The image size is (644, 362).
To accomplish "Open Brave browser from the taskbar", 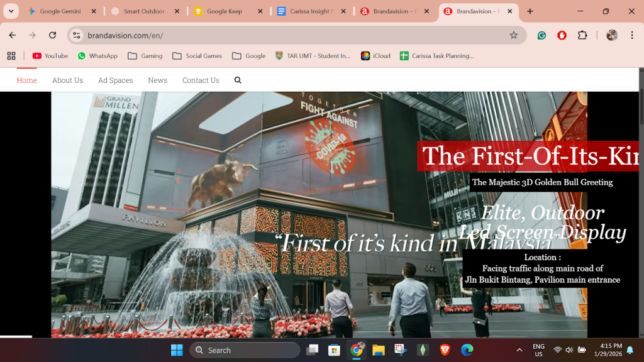I will click(x=445, y=350).
